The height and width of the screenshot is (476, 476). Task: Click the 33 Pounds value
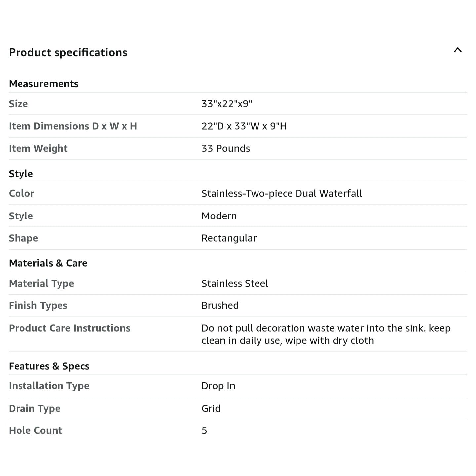click(226, 148)
